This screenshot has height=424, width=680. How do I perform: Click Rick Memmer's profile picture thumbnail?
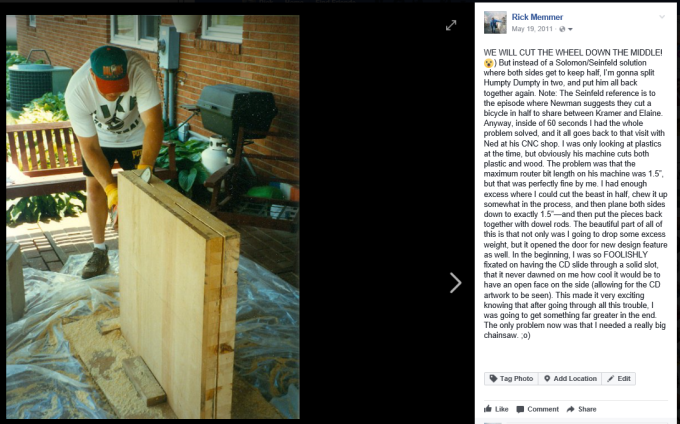pyautogui.click(x=495, y=23)
